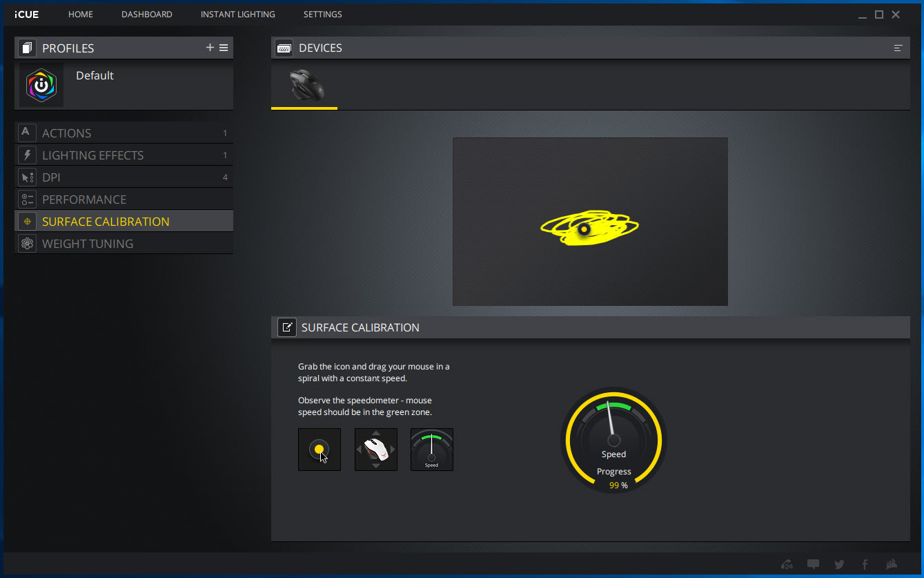This screenshot has height=578, width=924.
Task: Open INSTANT LIGHTING menu
Action: click(x=238, y=15)
